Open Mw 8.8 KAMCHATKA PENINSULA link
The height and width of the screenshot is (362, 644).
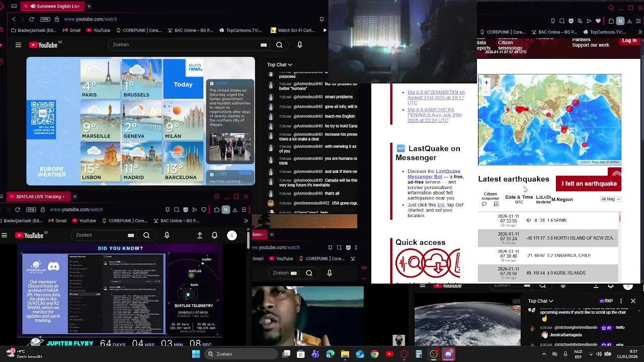tap(434, 115)
